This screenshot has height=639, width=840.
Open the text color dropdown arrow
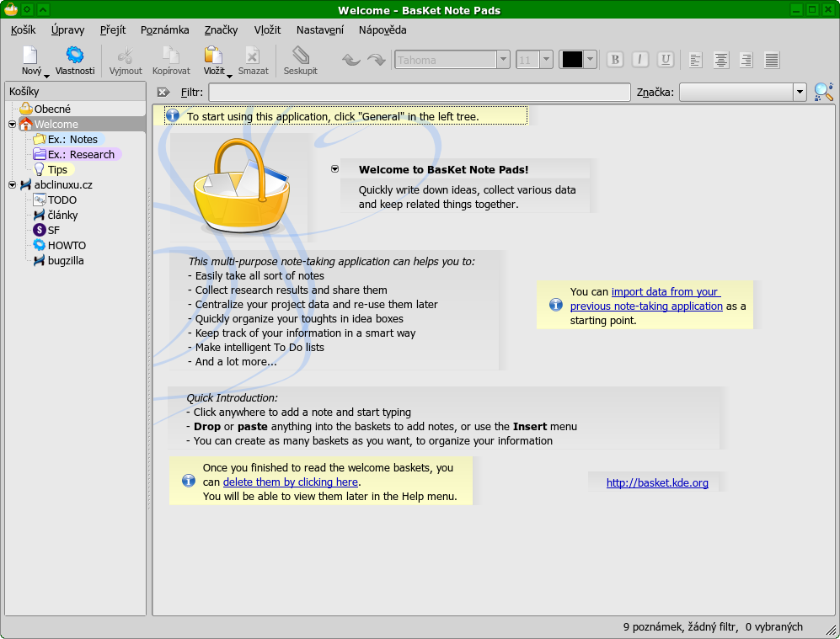pos(590,60)
